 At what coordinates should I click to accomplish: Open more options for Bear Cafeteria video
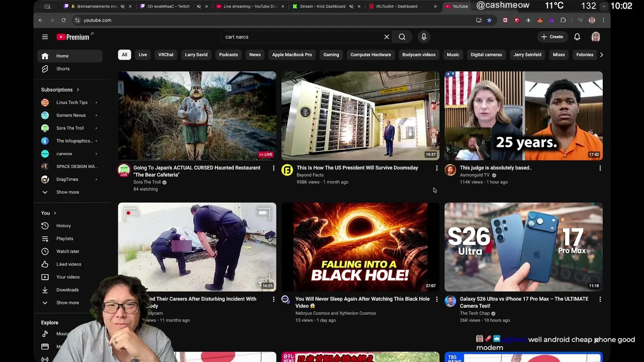pos(274,168)
